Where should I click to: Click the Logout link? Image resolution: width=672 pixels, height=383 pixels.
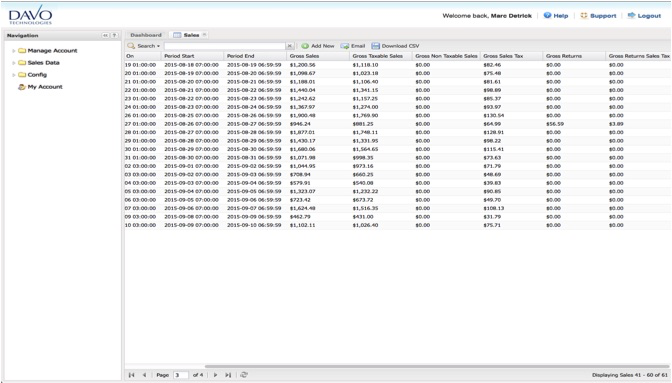[x=649, y=16]
